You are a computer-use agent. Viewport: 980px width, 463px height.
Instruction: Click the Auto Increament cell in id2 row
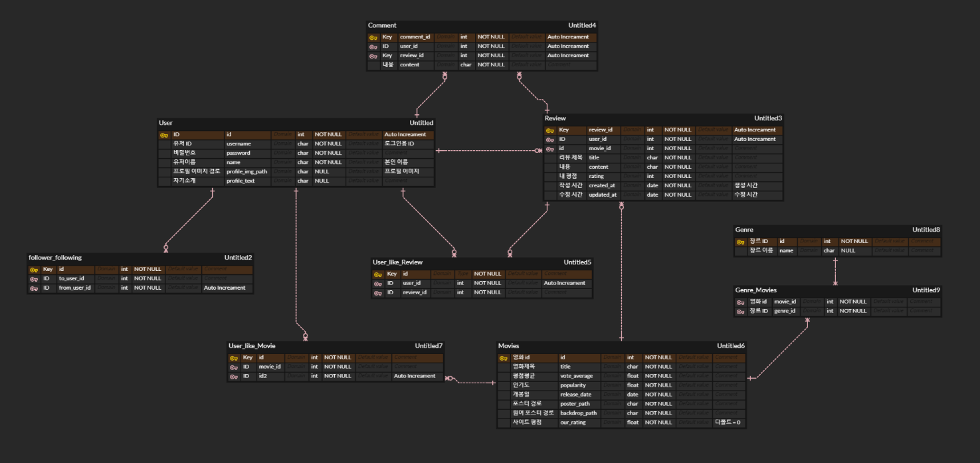418,377
